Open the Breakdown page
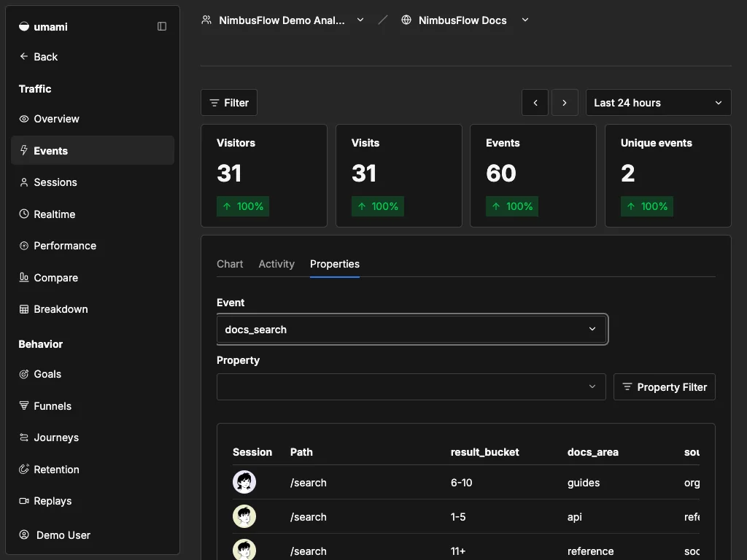 click(x=93, y=309)
